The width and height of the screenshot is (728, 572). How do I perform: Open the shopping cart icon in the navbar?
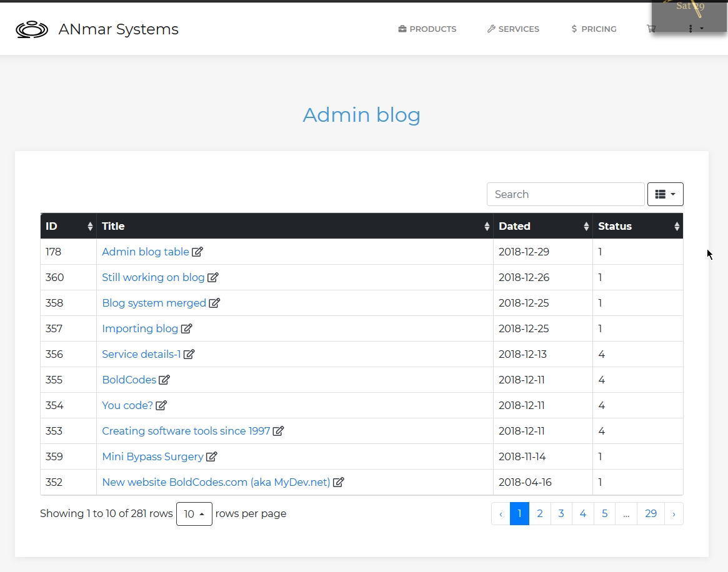tap(651, 29)
